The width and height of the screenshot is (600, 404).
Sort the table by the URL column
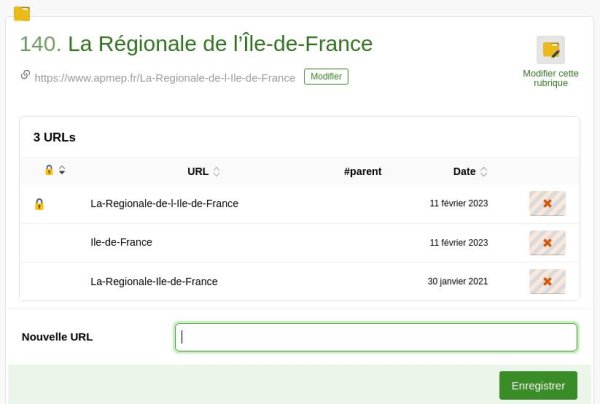[203, 171]
